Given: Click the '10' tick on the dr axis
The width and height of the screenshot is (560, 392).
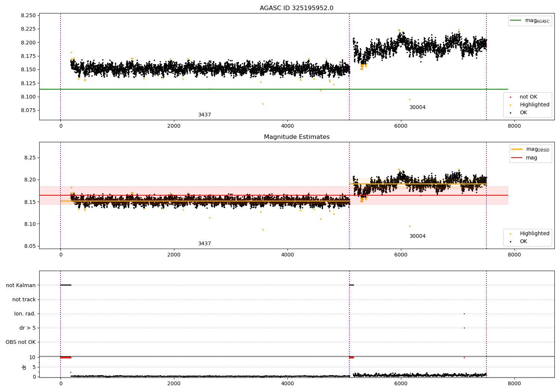Looking at the screenshot, I should (32, 357).
